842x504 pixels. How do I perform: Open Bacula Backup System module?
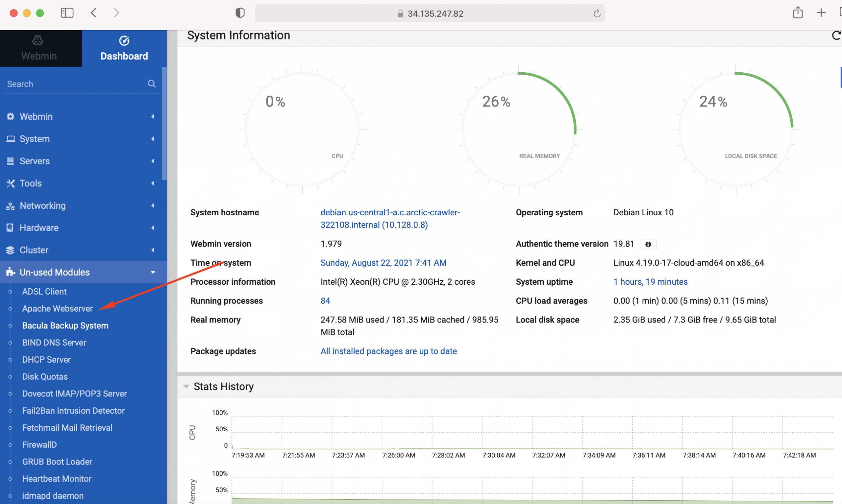point(65,326)
